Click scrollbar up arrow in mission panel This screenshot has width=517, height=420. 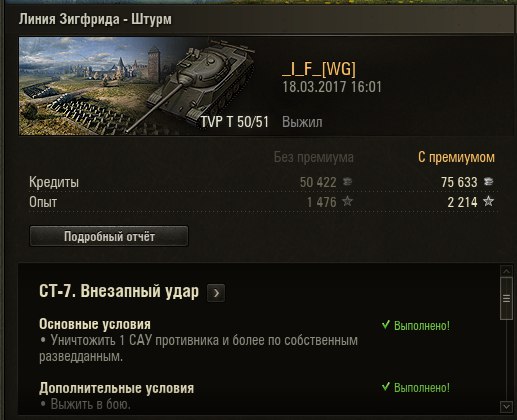[506, 271]
